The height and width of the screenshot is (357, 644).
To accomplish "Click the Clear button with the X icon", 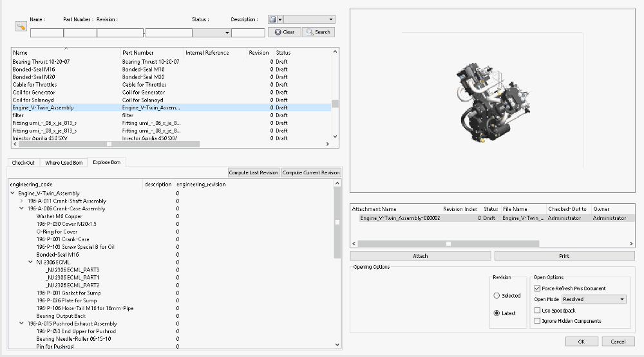I will click(284, 32).
